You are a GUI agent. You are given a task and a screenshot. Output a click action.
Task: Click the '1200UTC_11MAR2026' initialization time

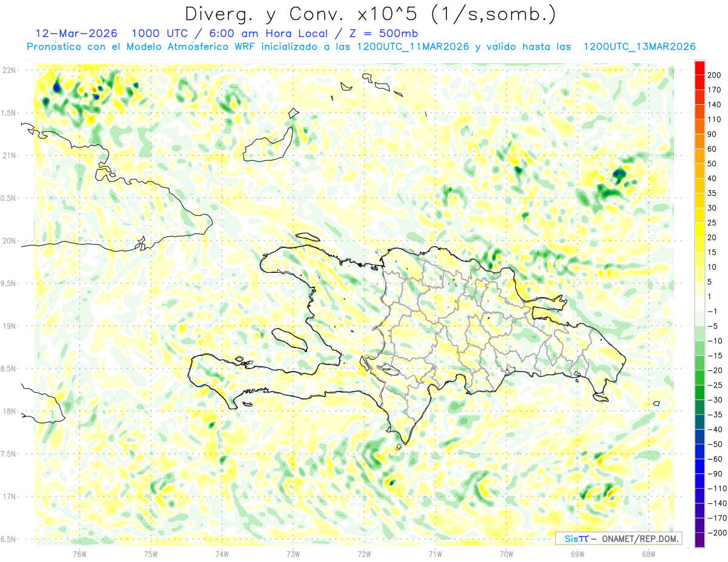tap(413, 47)
